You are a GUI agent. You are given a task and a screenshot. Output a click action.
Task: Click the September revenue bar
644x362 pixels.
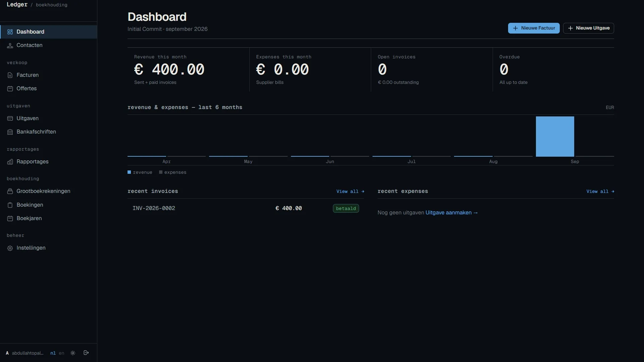click(555, 137)
